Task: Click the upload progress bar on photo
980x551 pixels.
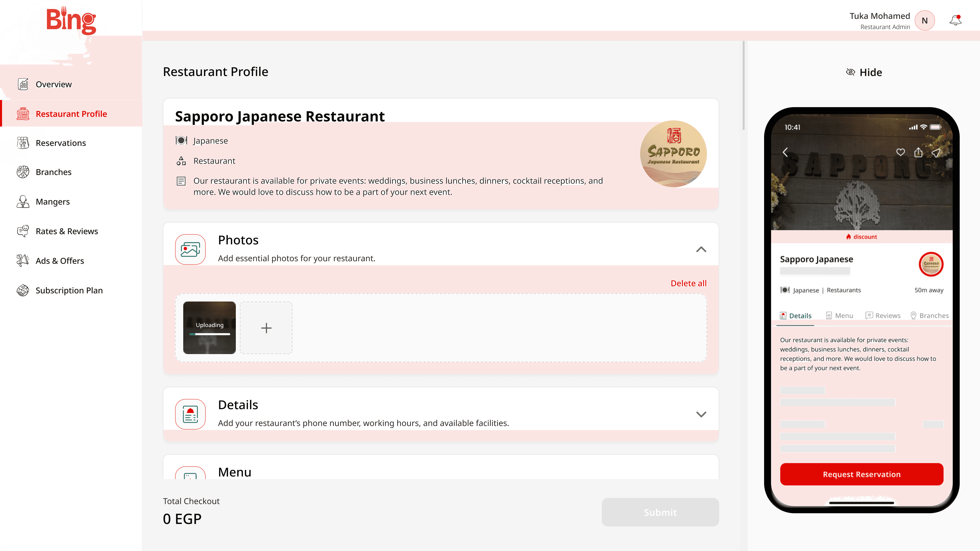Action: pos(210,334)
